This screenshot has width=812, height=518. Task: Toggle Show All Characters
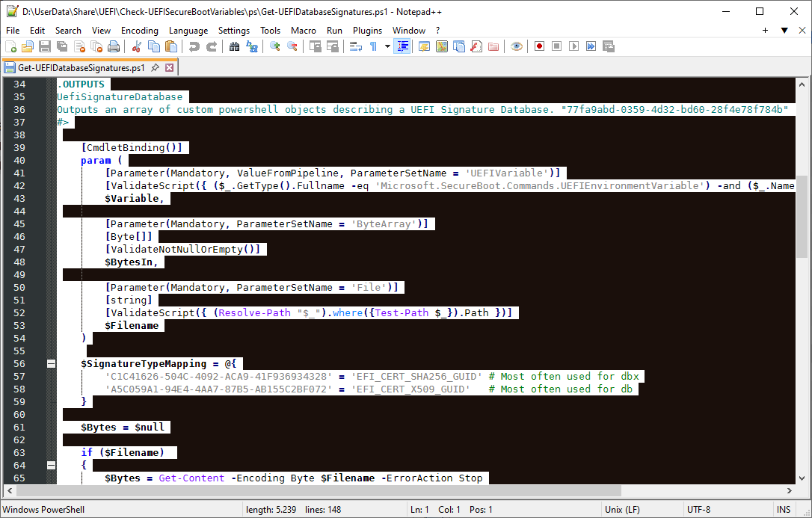click(x=372, y=46)
